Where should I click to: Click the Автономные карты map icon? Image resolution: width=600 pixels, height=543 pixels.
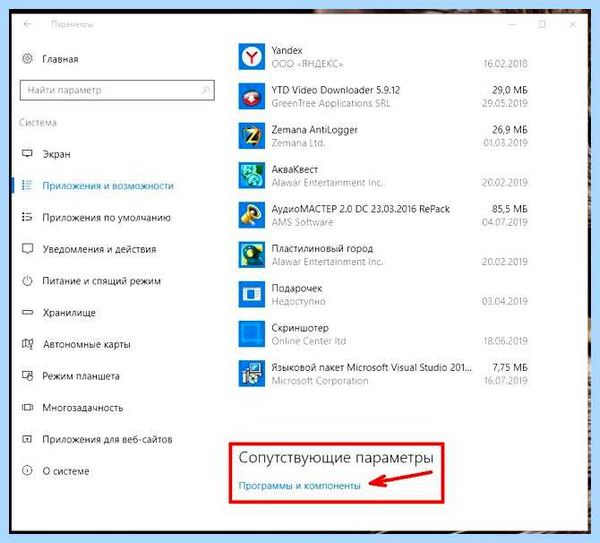pos(27,344)
